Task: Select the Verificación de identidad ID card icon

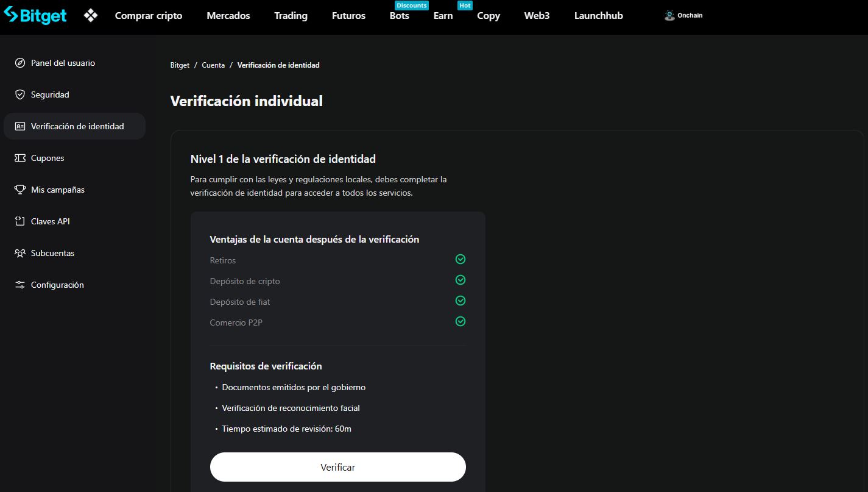Action: click(19, 126)
